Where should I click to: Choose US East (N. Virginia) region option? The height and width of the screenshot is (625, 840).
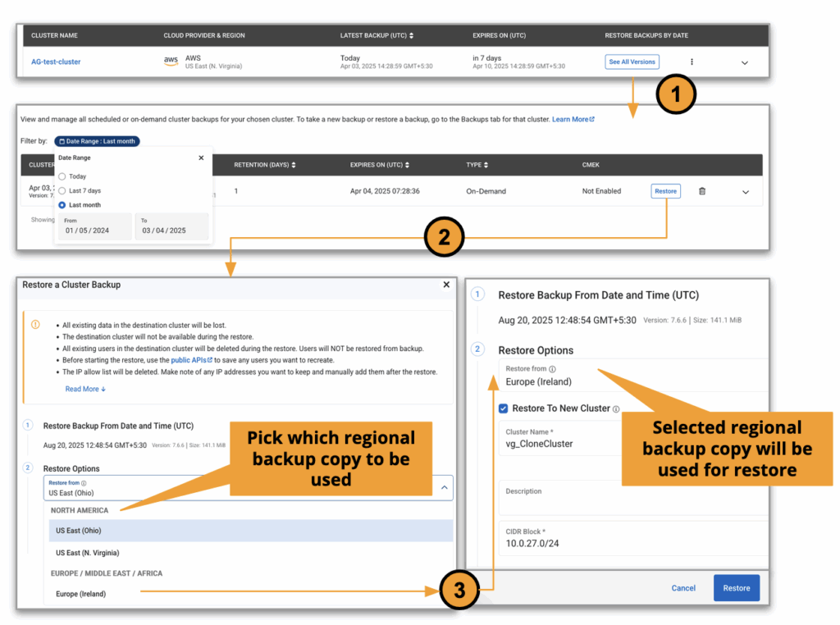click(87, 553)
